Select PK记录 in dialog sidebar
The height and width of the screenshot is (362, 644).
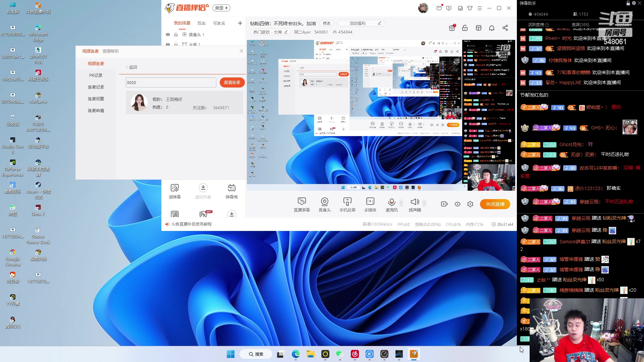(x=96, y=75)
